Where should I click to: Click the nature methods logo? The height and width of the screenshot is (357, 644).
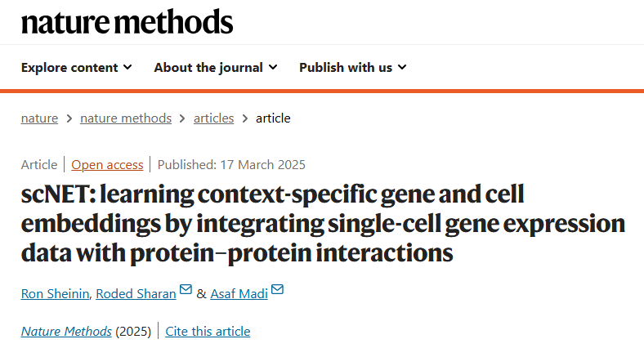tap(127, 22)
